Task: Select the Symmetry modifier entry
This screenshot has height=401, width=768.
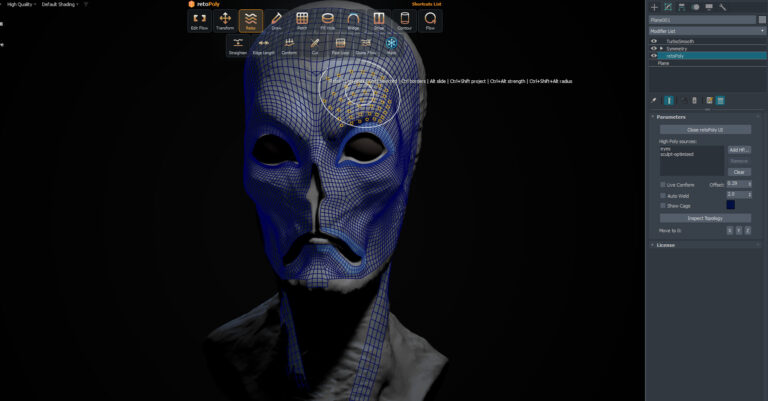Action: click(676, 48)
